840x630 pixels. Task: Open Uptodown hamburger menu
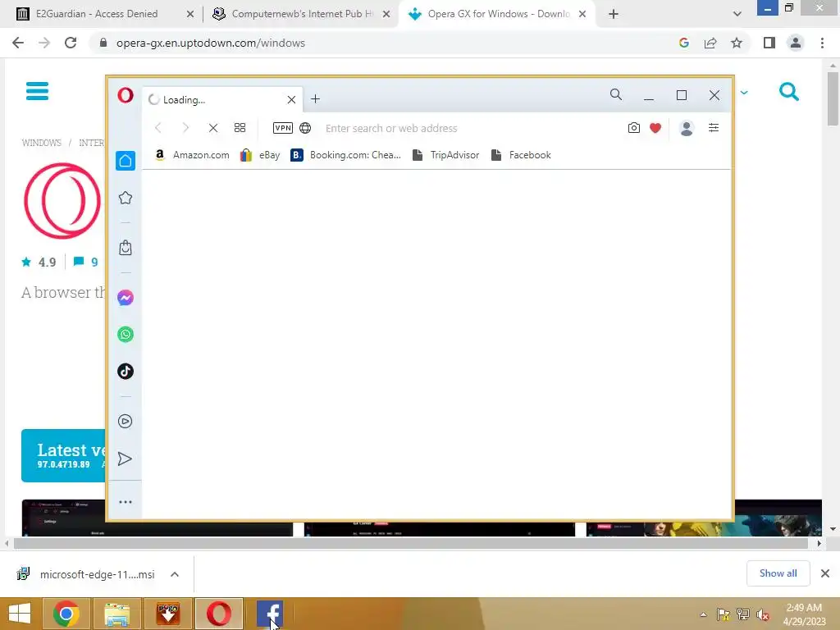tap(37, 91)
